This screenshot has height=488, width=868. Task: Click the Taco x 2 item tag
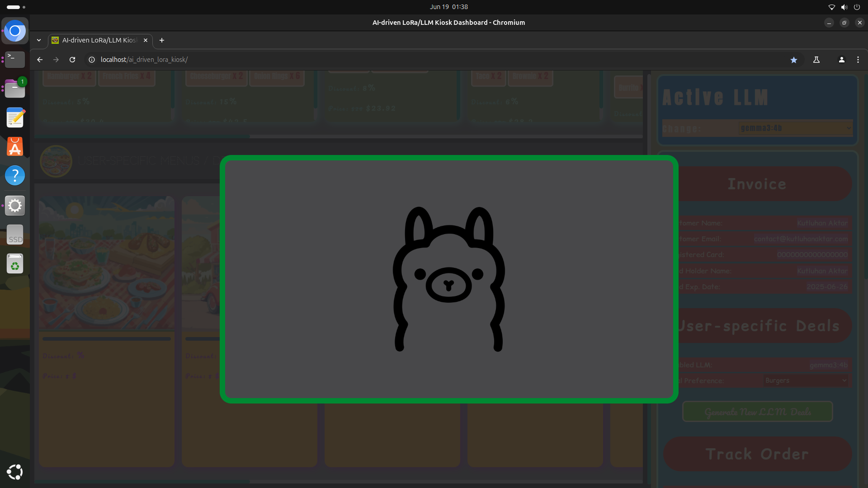point(488,76)
